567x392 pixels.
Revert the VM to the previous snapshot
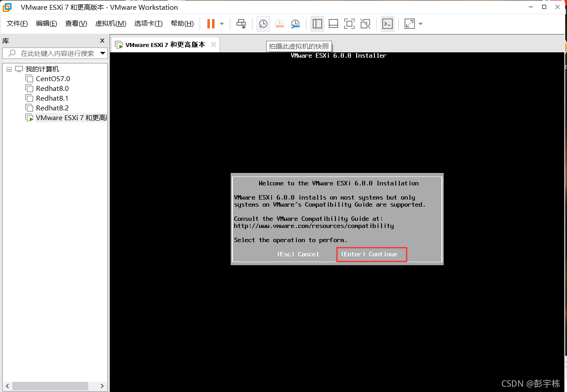279,24
